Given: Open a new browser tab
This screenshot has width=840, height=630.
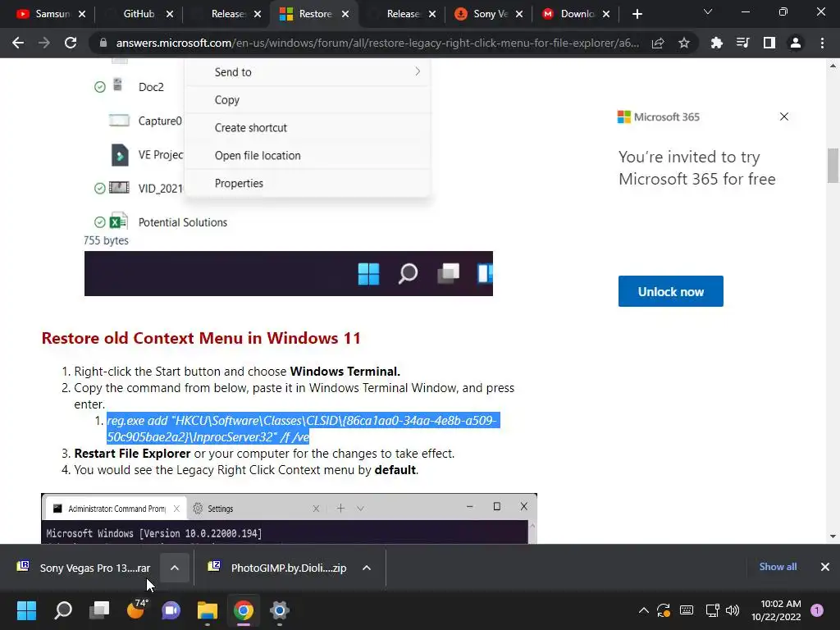Looking at the screenshot, I should (x=637, y=14).
